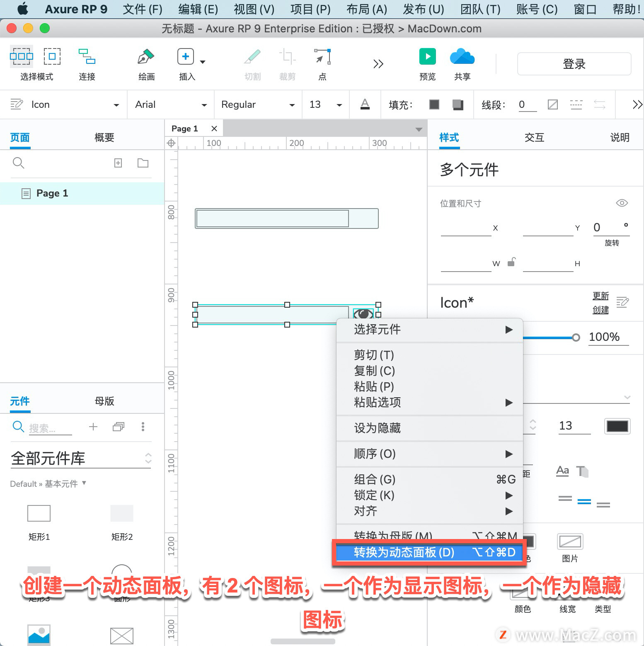Click the ruler origin crosshair icon
644x646 pixels.
coord(171,143)
